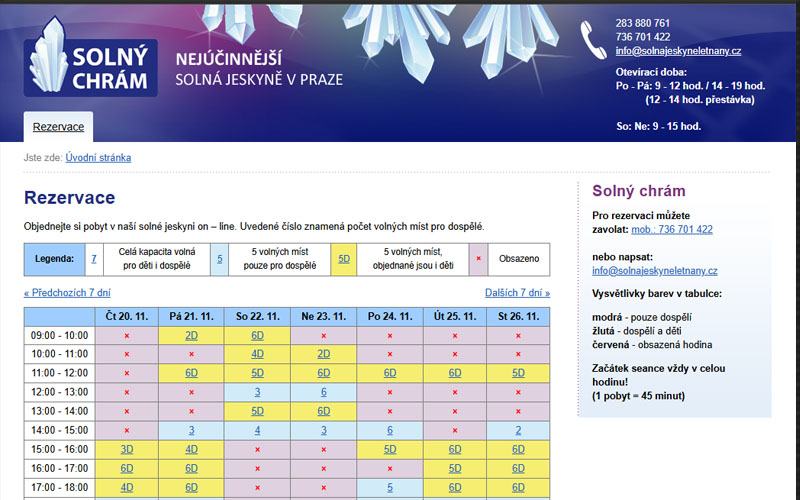
Task: Open the Rezervace tab
Action: [x=58, y=127]
